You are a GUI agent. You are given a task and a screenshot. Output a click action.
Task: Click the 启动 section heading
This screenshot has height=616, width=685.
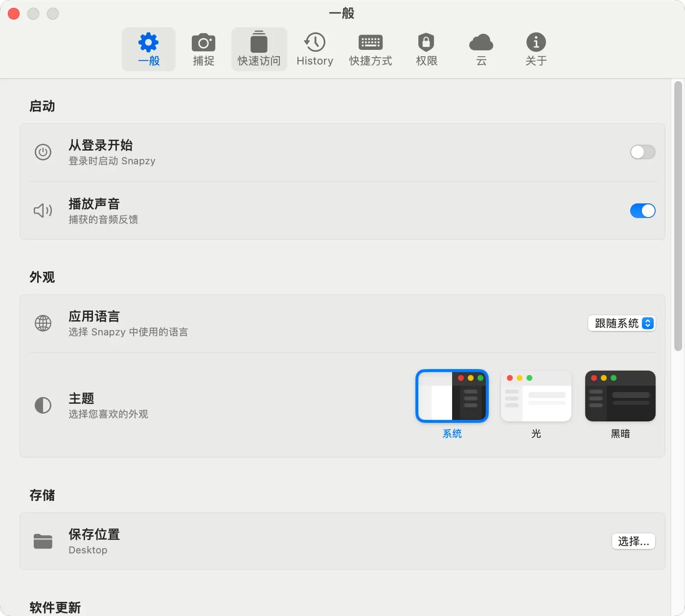click(x=42, y=106)
